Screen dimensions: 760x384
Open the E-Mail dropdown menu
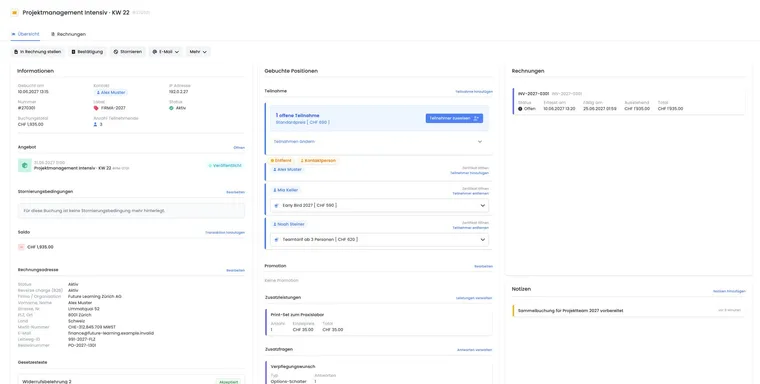(166, 52)
